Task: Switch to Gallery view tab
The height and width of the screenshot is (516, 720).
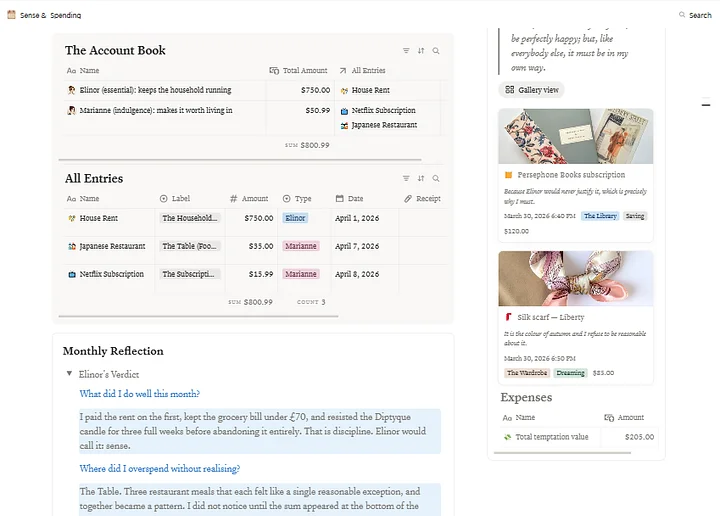Action: (x=532, y=90)
